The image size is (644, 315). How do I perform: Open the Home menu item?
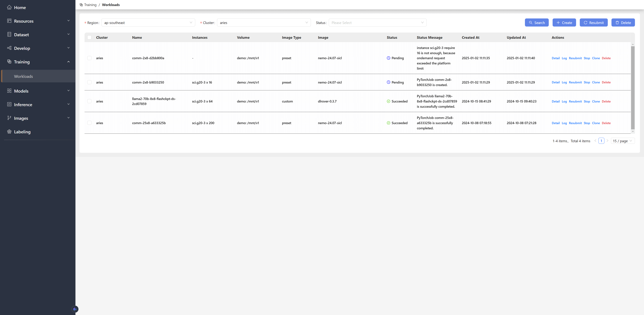38,7
